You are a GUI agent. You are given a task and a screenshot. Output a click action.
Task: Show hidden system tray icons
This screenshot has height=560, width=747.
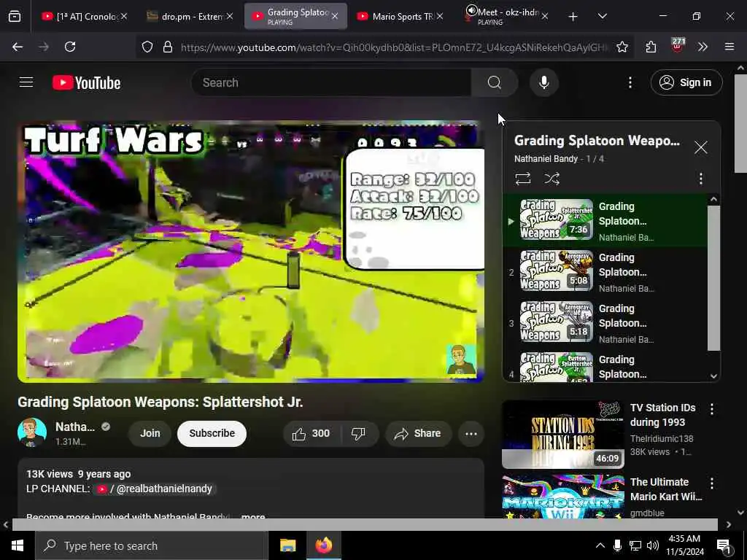pos(600,545)
